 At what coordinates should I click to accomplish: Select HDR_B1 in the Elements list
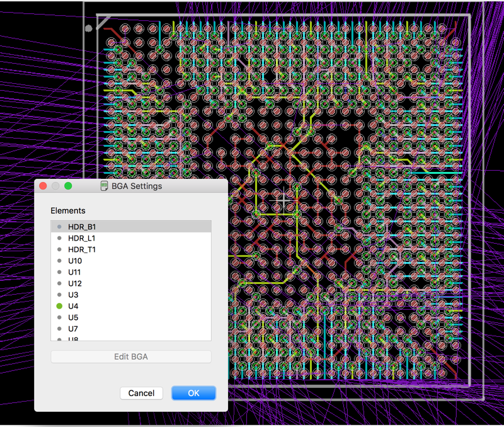(83, 227)
